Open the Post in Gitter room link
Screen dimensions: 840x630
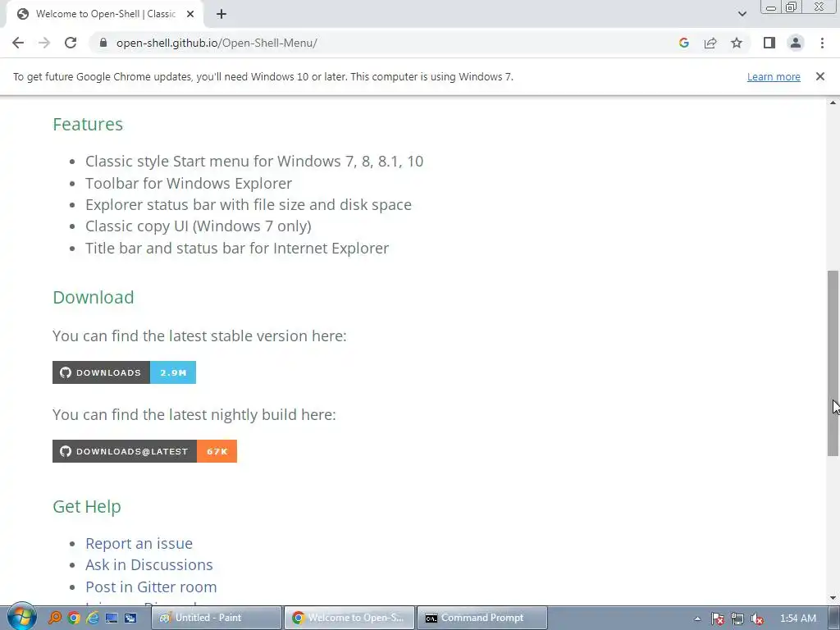[x=151, y=587]
